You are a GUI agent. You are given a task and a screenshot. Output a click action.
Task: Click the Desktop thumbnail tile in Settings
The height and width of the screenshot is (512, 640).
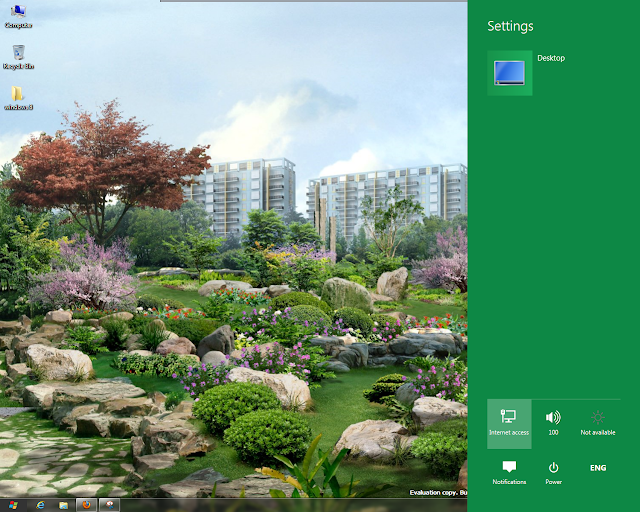[x=510, y=73]
